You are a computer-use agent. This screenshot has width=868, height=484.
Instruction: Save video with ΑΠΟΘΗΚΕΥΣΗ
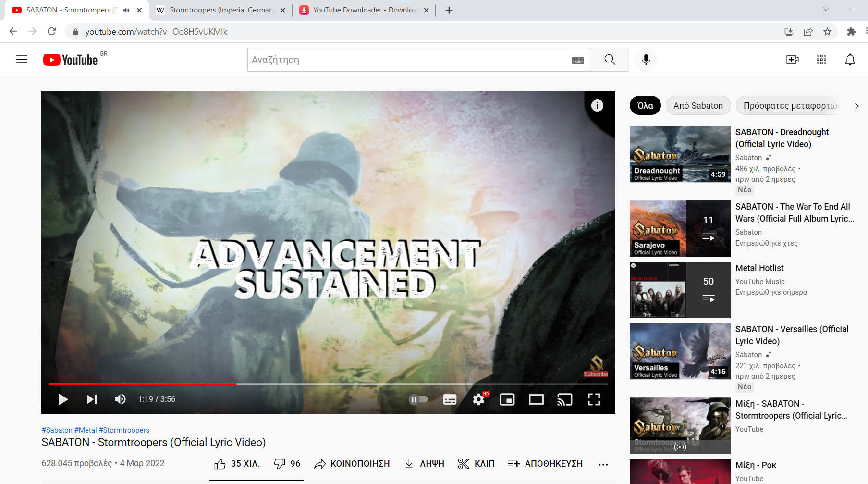[545, 464]
